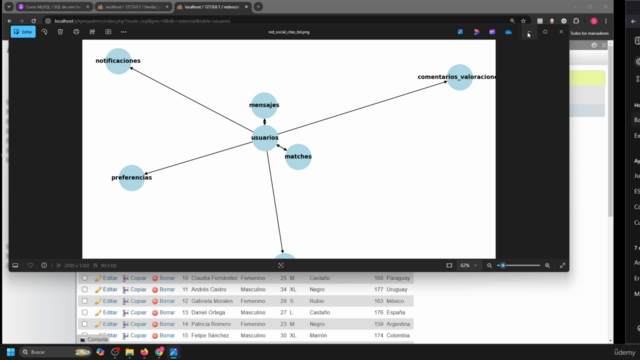Check the row checkbox for Daniel Ortega
The height and width of the screenshot is (360, 640).
[x=84, y=312]
